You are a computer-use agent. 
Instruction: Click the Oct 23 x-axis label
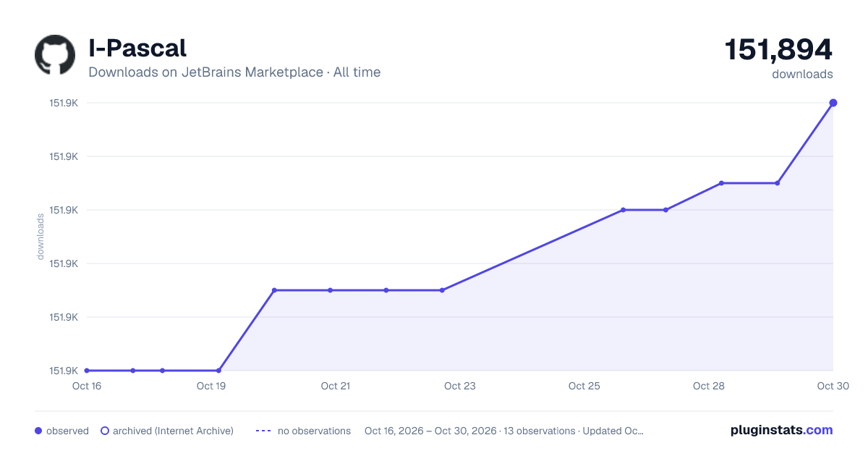[x=460, y=386]
